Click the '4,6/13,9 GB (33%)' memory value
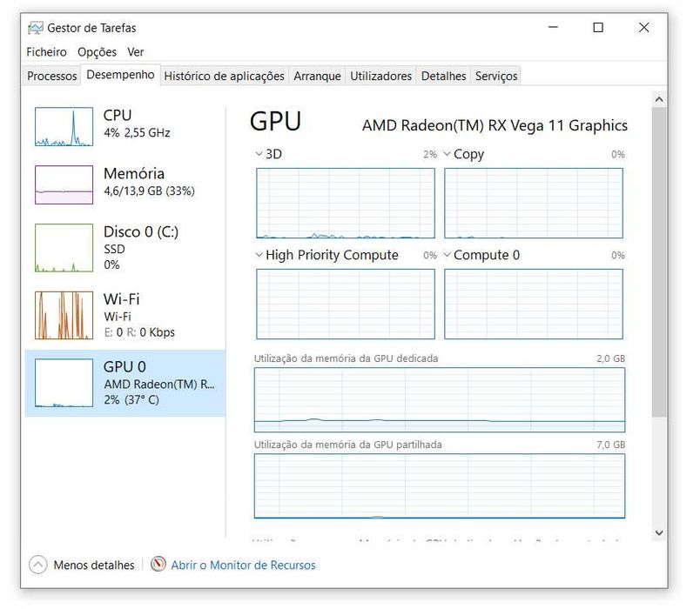The image size is (700, 609). (149, 191)
